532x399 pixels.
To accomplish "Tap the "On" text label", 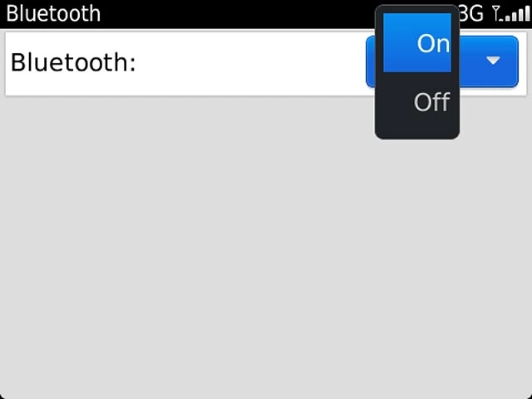I will point(433,44).
